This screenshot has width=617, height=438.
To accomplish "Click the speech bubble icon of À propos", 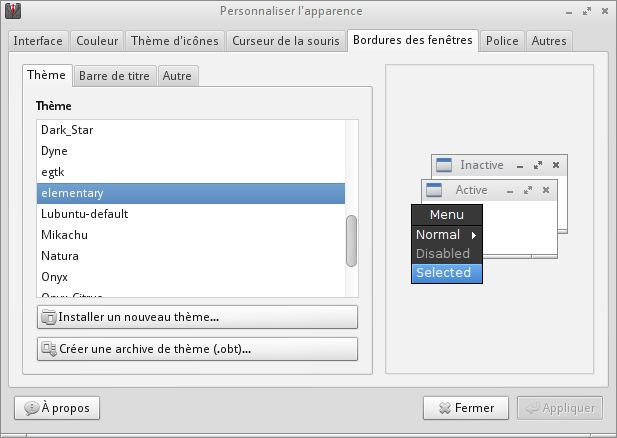I will coord(31,408).
